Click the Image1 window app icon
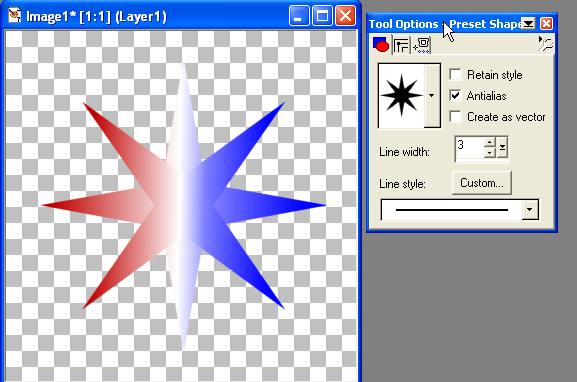 pyautogui.click(x=14, y=15)
